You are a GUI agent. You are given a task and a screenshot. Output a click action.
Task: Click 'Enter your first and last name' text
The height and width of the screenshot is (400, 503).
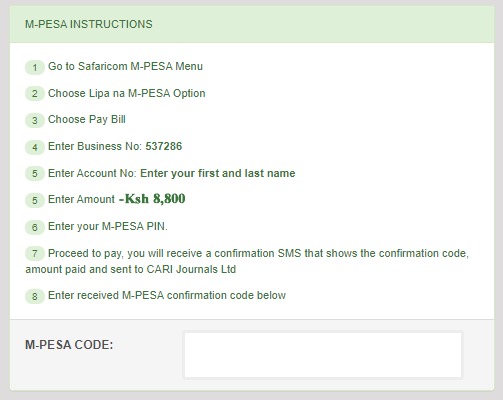218,173
